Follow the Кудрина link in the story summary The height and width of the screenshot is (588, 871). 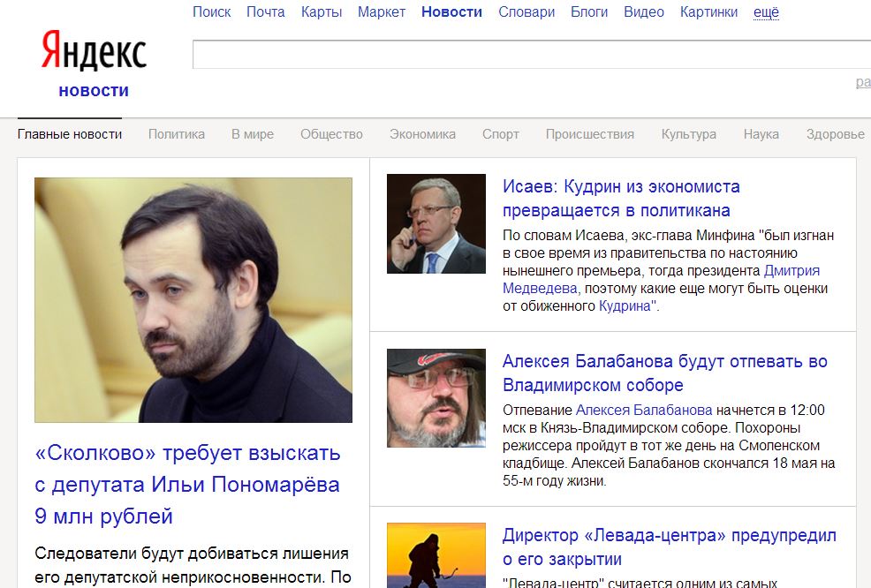pyautogui.click(x=625, y=306)
